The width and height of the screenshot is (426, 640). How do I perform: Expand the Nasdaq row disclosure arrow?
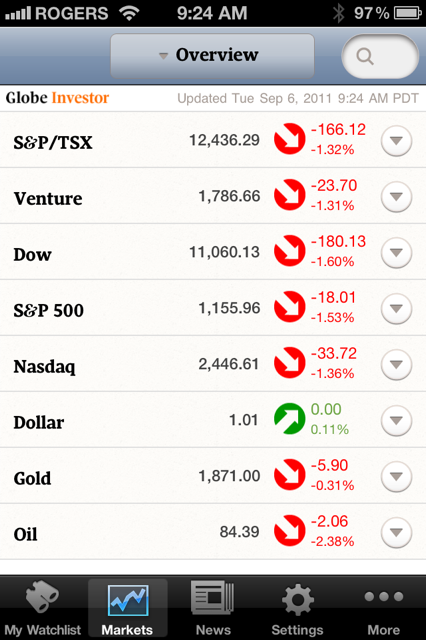[x=396, y=364]
